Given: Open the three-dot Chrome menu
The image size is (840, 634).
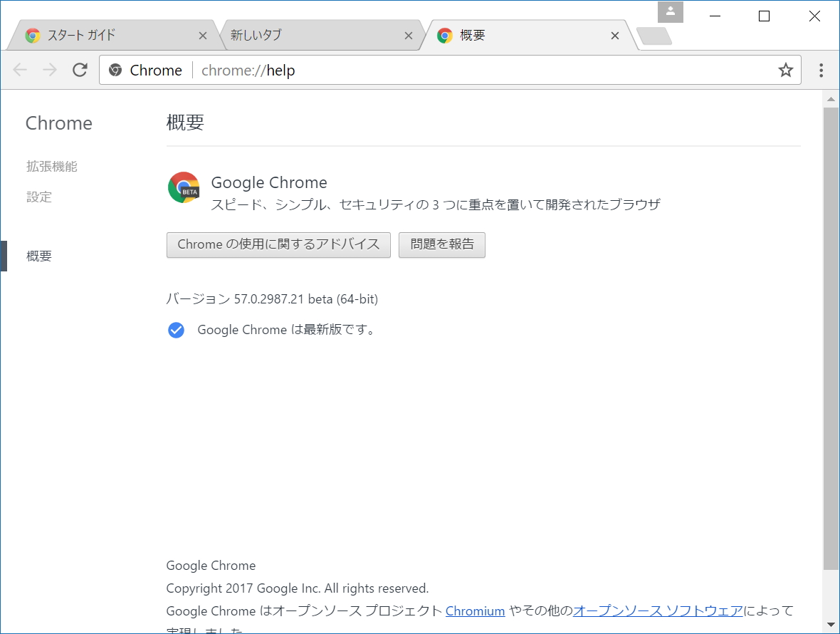Looking at the screenshot, I should pyautogui.click(x=821, y=69).
